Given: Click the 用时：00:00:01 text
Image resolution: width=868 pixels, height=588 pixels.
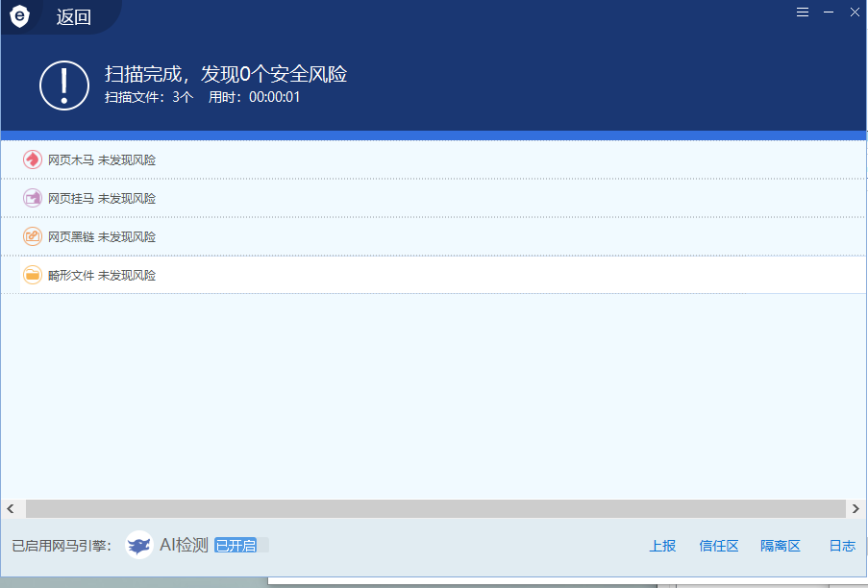Looking at the screenshot, I should (x=254, y=97).
